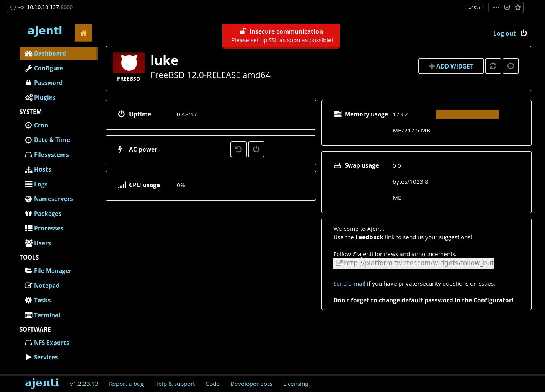The height and width of the screenshot is (392, 545).
Task: Click the browser address bar URL
Action: pos(50,7)
